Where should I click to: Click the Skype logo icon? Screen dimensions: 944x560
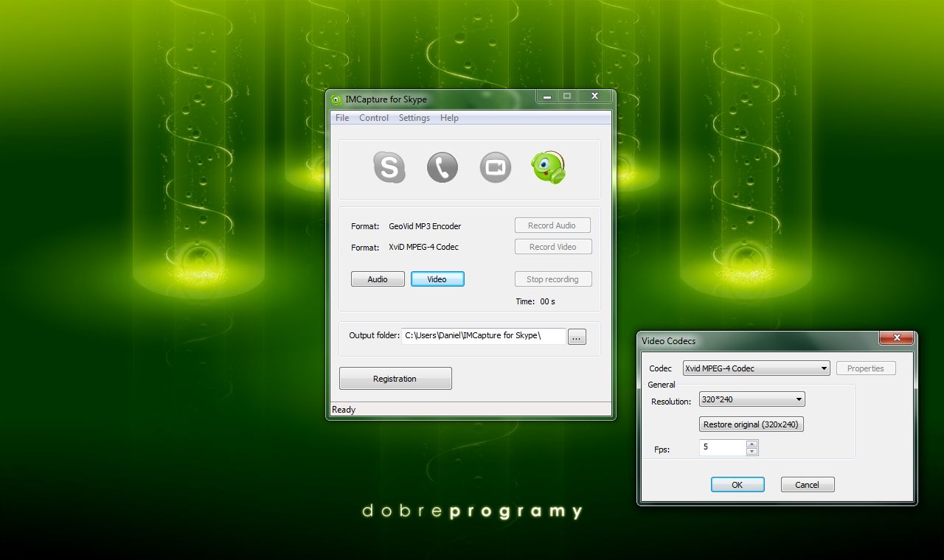coord(389,167)
